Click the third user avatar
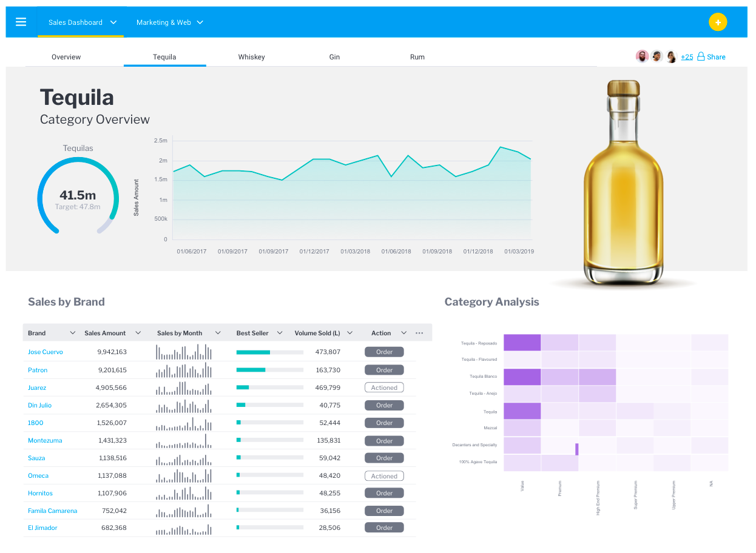The width and height of the screenshot is (756, 553). (x=671, y=56)
